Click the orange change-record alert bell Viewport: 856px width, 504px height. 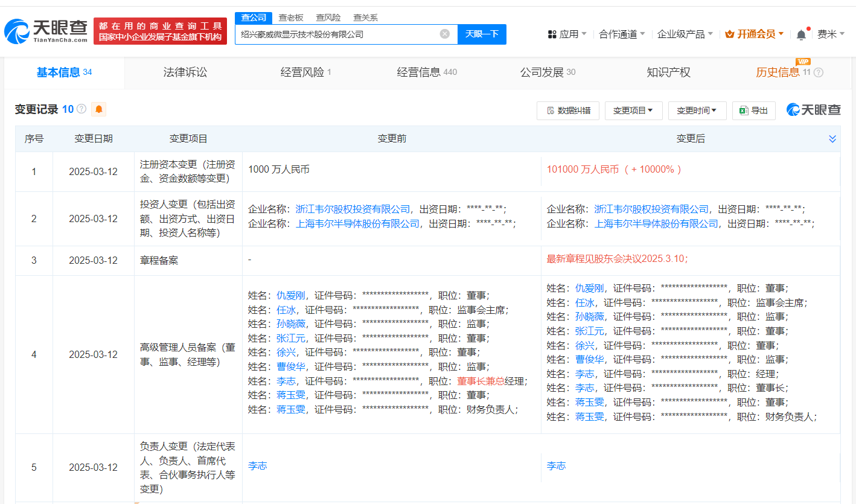98,109
